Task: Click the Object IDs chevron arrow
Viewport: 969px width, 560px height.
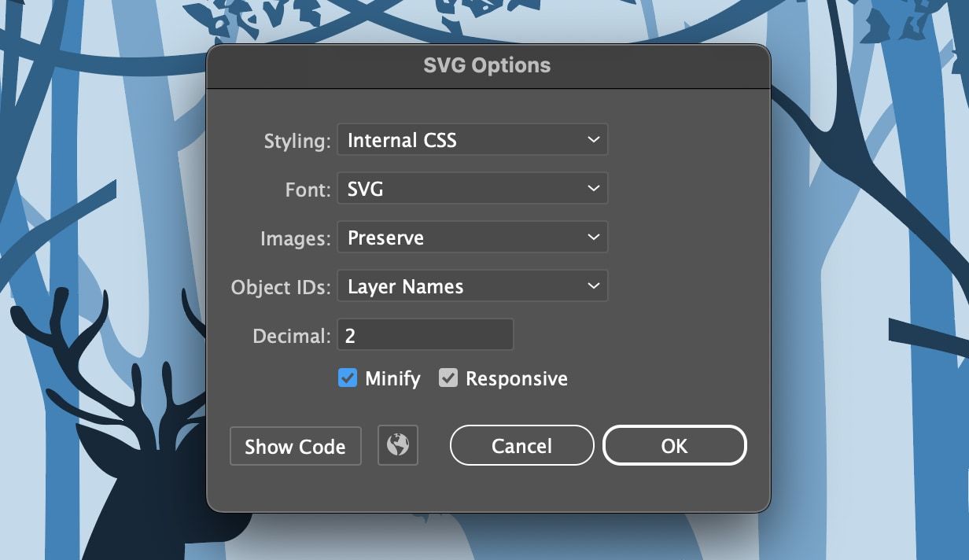Action: pyautogui.click(x=594, y=286)
